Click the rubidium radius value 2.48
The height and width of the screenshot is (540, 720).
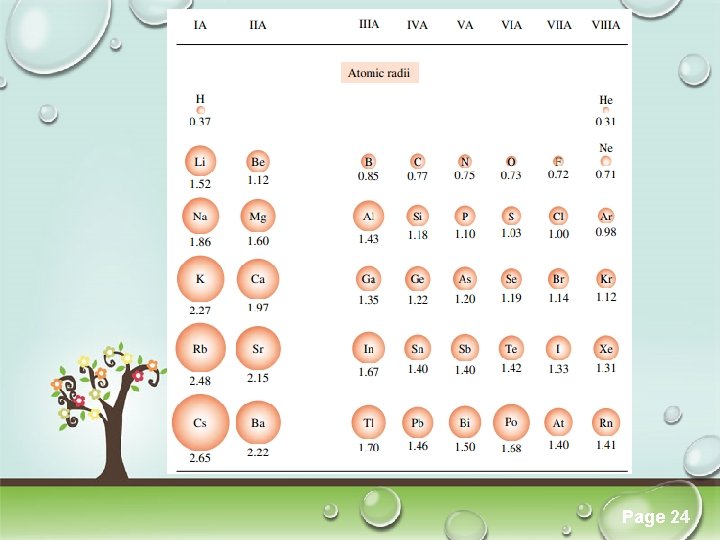click(200, 381)
